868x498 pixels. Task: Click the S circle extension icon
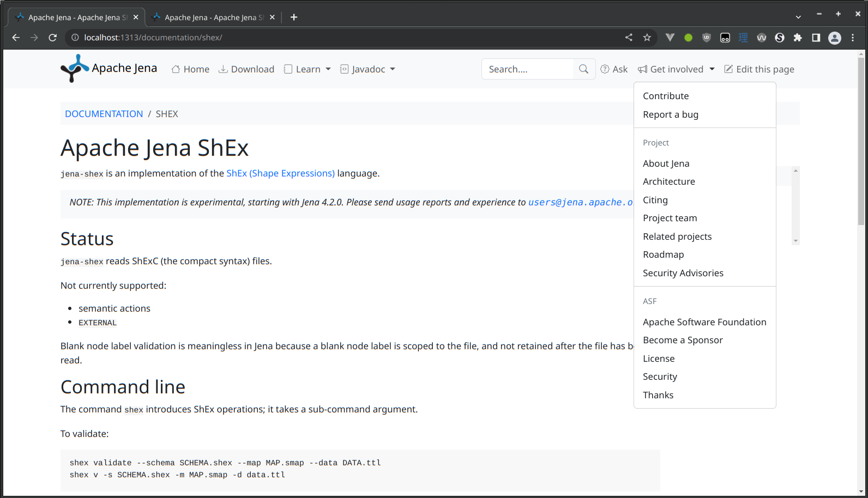click(780, 38)
